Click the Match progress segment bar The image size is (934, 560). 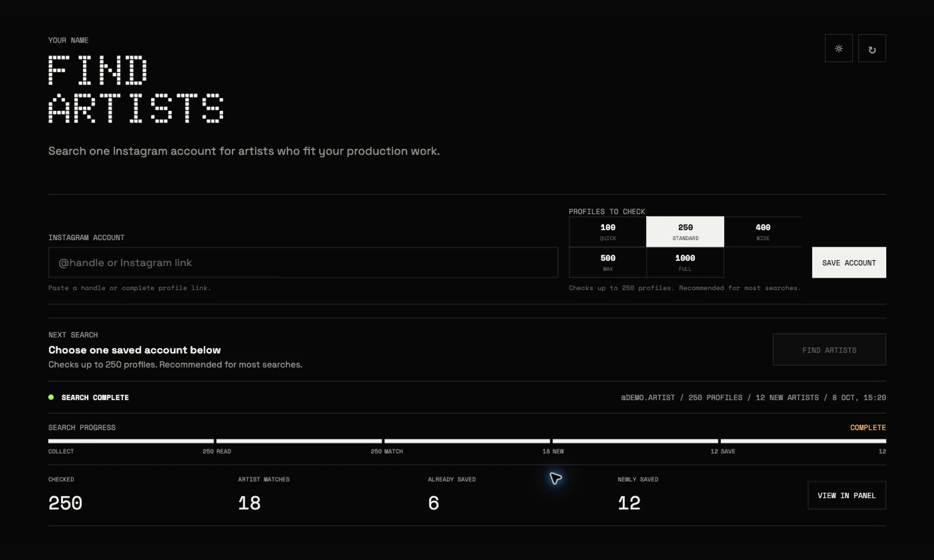(467, 441)
